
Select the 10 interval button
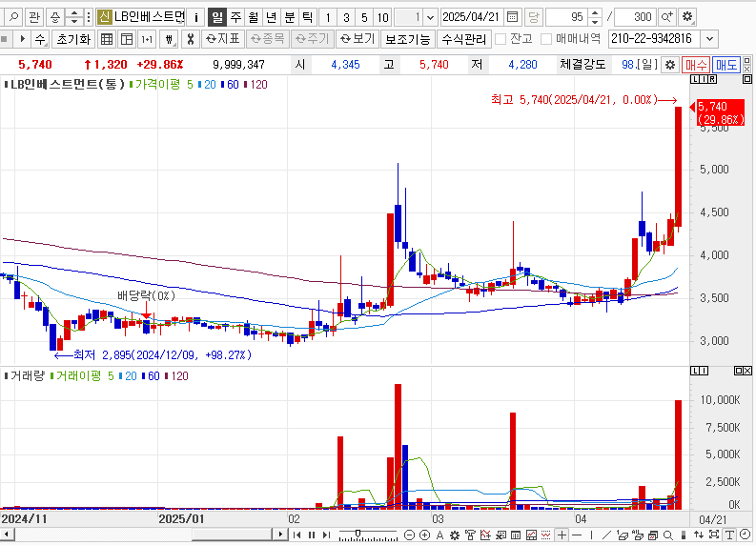(x=383, y=17)
